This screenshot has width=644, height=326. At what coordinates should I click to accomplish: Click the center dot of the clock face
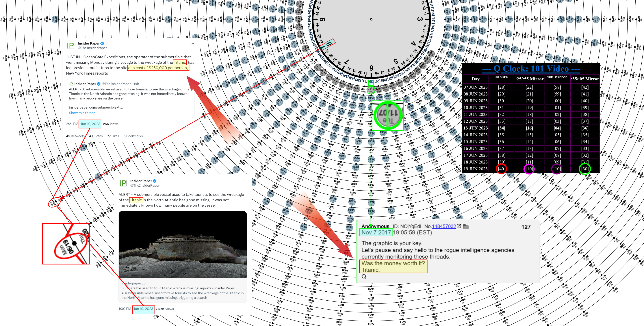[371, 19]
